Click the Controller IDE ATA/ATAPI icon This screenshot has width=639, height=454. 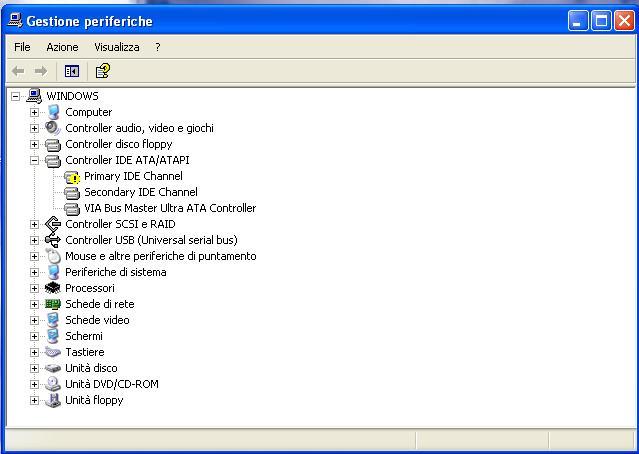click(53, 160)
